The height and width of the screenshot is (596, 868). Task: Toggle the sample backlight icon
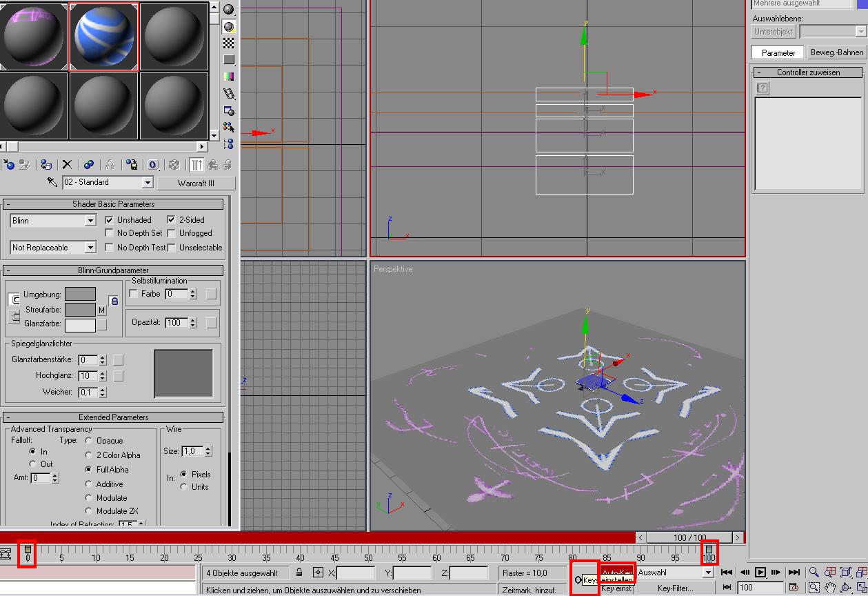229,27
